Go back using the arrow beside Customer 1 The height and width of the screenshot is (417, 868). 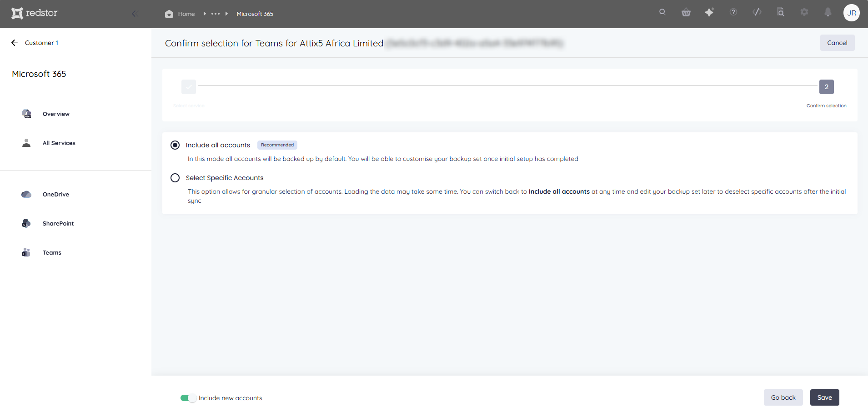pos(14,43)
